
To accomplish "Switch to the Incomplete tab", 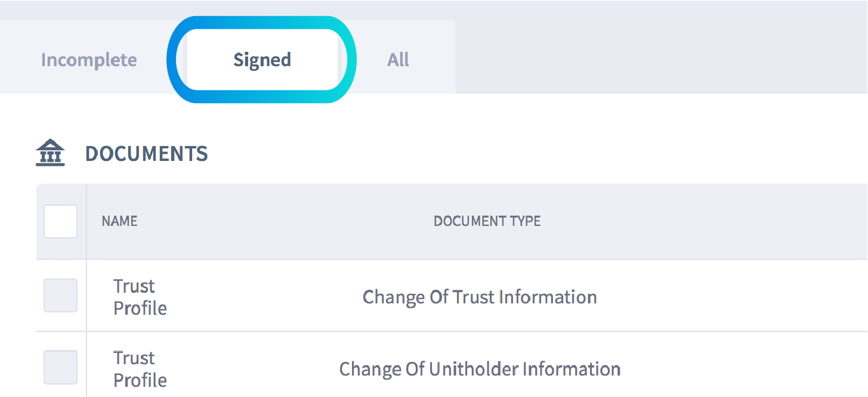I will tap(89, 60).
